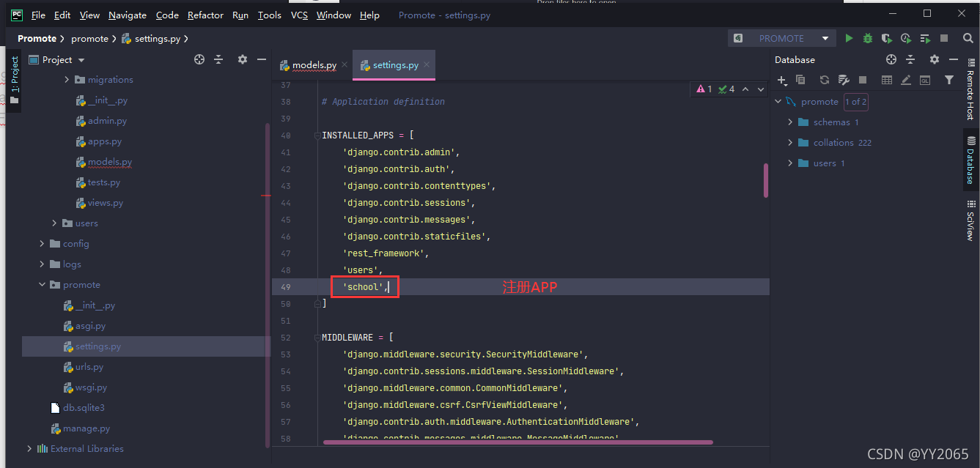Run the PROMOTE configuration
Viewport: 980px width, 468px height.
tap(849, 38)
